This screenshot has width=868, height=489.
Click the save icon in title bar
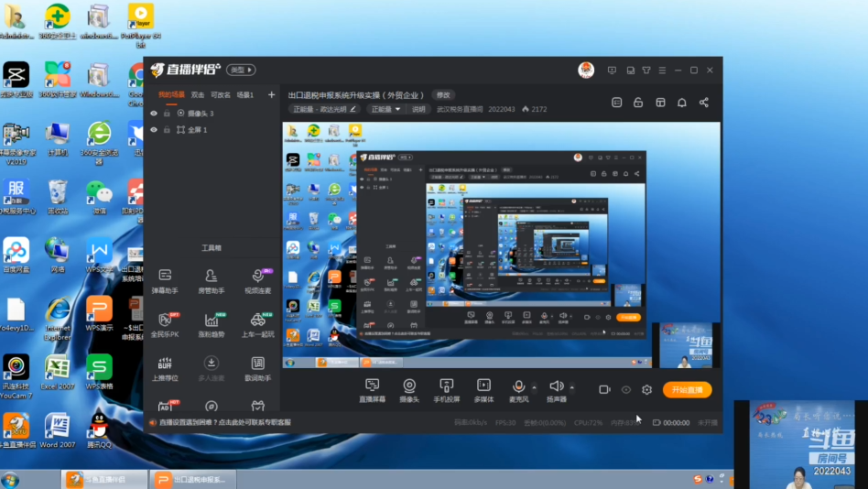pyautogui.click(x=630, y=71)
